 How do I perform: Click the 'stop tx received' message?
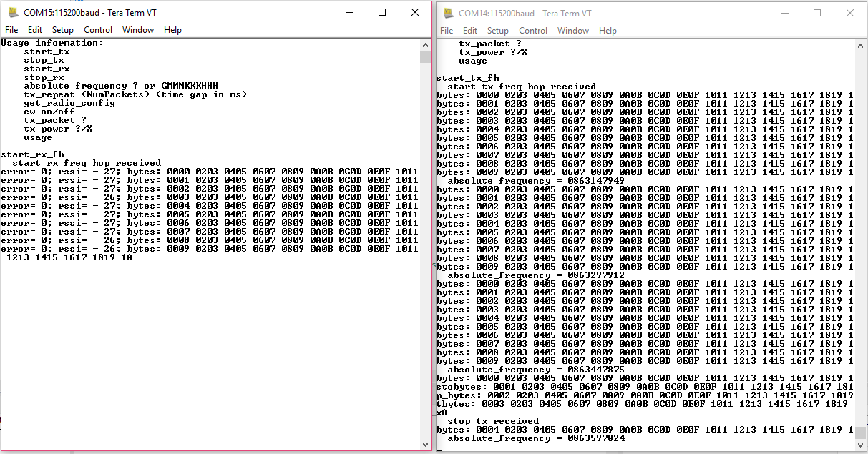(493, 421)
